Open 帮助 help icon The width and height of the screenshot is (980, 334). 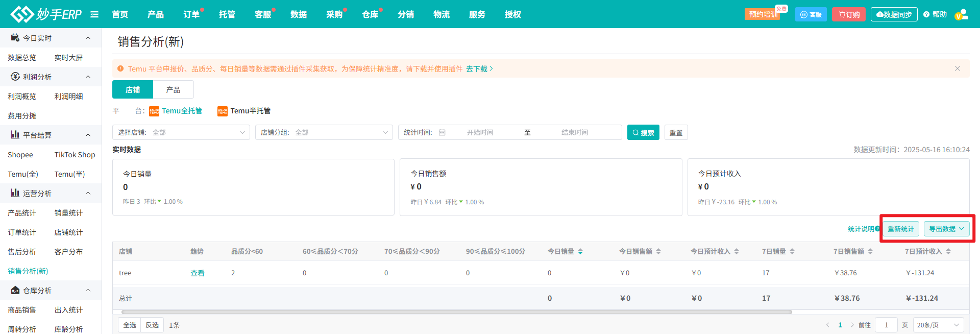pyautogui.click(x=926, y=14)
